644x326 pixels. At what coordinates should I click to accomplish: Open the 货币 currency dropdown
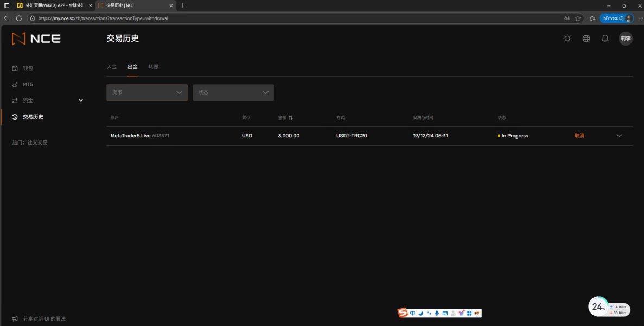pos(147,92)
